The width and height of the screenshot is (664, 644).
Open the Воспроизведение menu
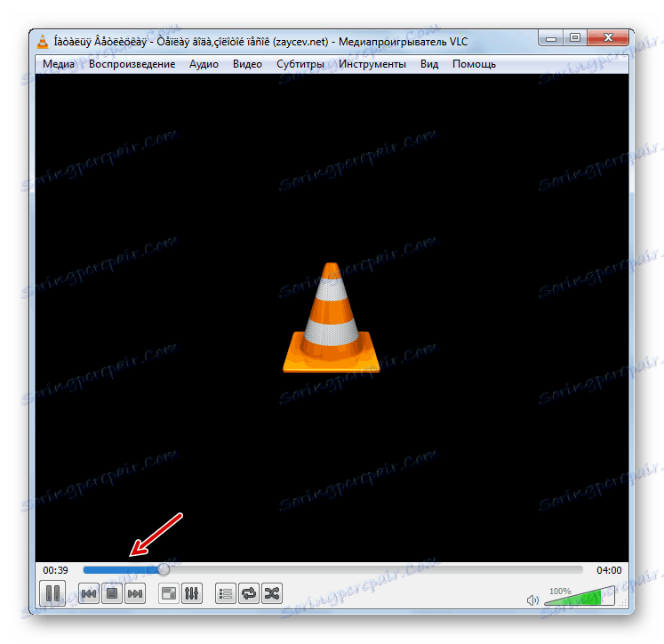[x=132, y=64]
